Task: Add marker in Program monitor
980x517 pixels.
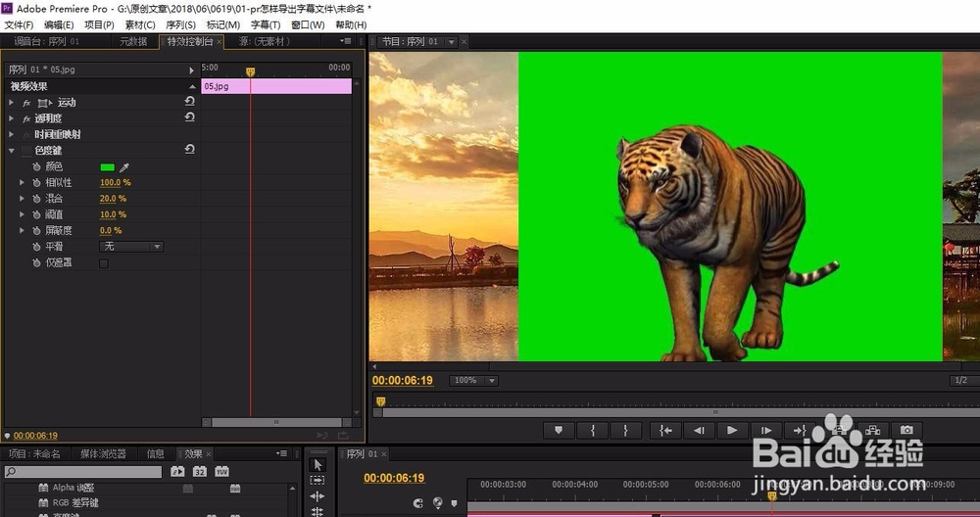Action: tap(559, 430)
